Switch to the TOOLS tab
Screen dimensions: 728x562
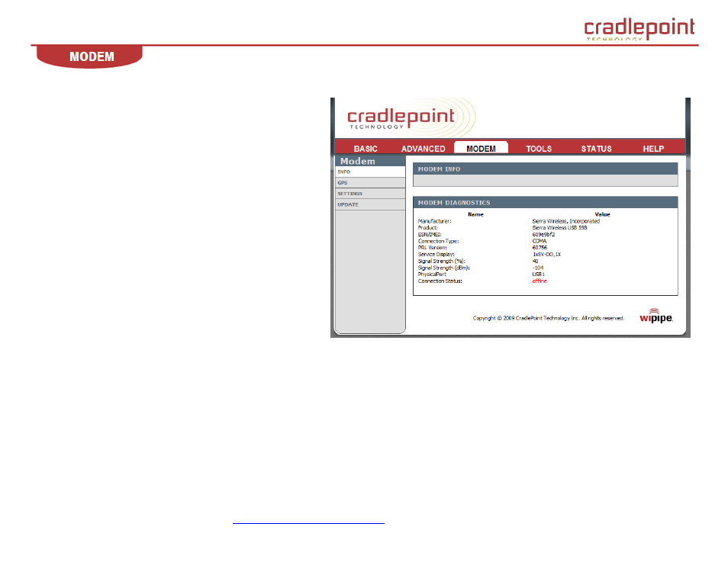539,149
